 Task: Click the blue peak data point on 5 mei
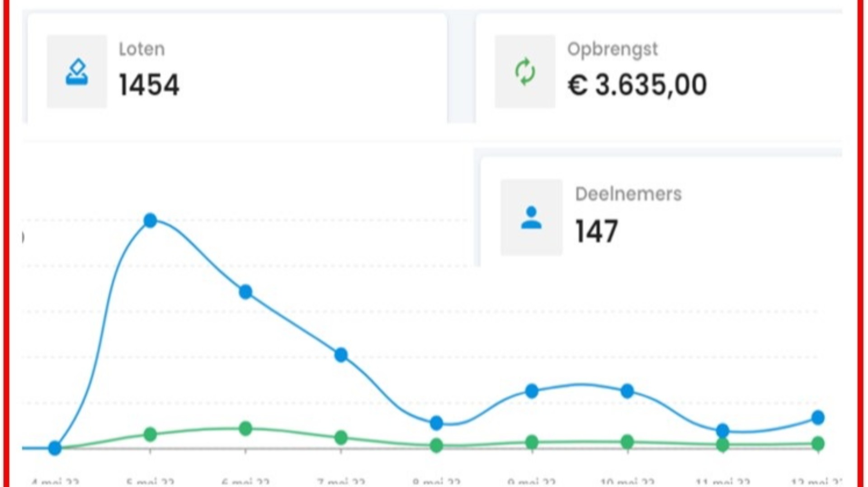(150, 220)
